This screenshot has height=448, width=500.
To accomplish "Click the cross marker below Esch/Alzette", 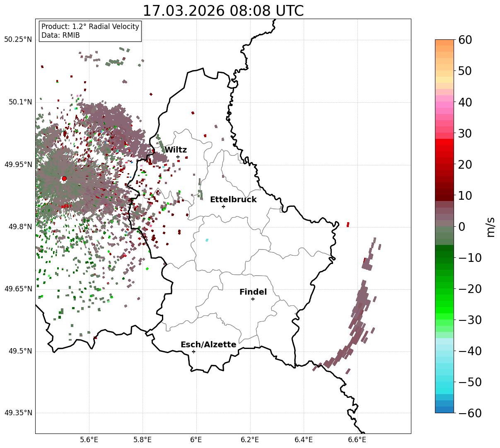I will [193, 351].
